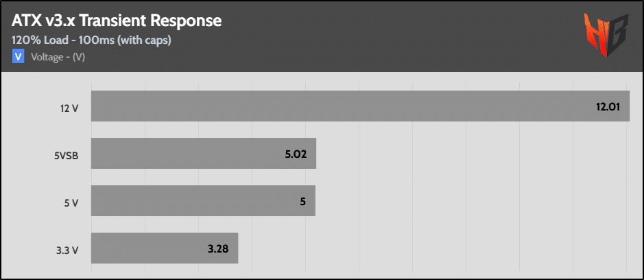The height and width of the screenshot is (280, 644).
Task: Select the 5 V bar in chart
Action: click(x=203, y=201)
